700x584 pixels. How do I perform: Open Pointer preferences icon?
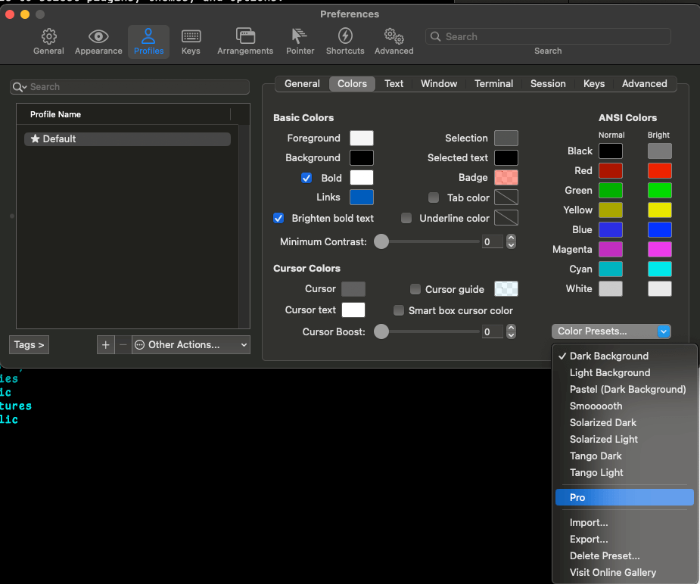click(299, 36)
